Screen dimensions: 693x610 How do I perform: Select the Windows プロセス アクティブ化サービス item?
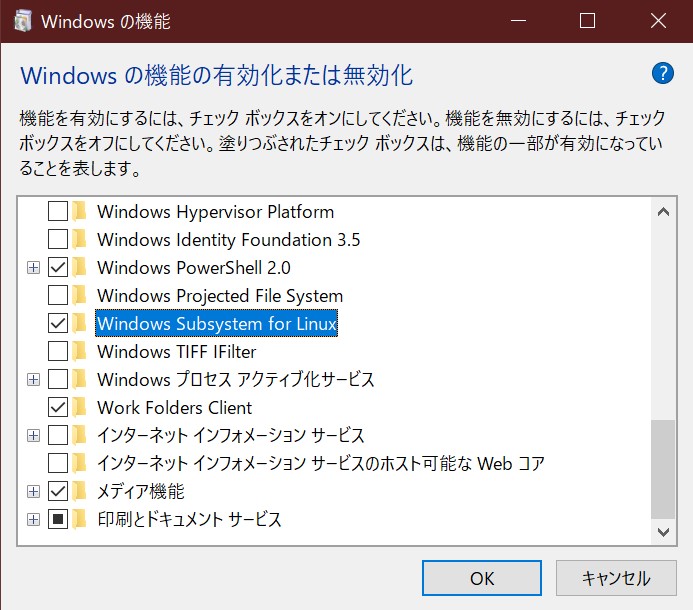point(235,380)
